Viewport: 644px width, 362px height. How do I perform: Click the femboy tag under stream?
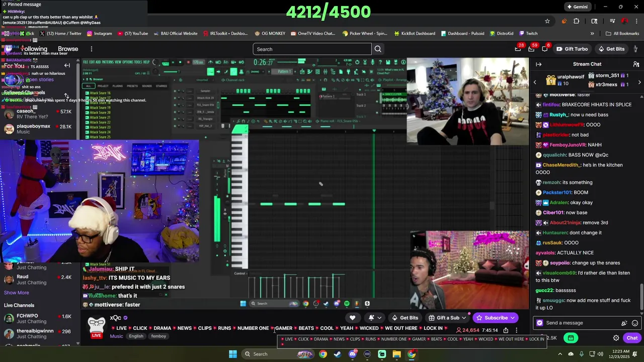click(x=158, y=336)
